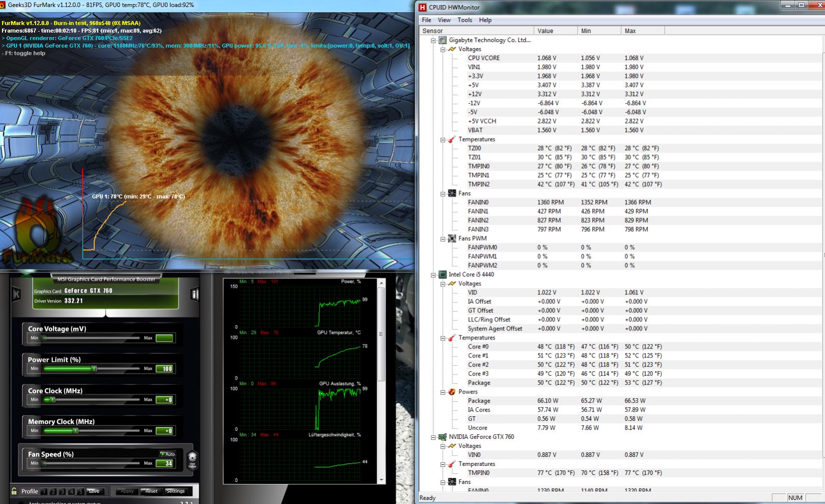Click the Voltages icon under Intel Core i5
The width and height of the screenshot is (825, 504).
452,284
